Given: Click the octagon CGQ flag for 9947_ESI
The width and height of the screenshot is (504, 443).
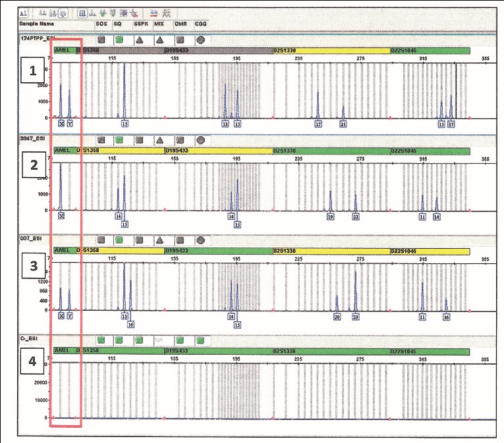Looking at the screenshot, I should click(x=200, y=140).
